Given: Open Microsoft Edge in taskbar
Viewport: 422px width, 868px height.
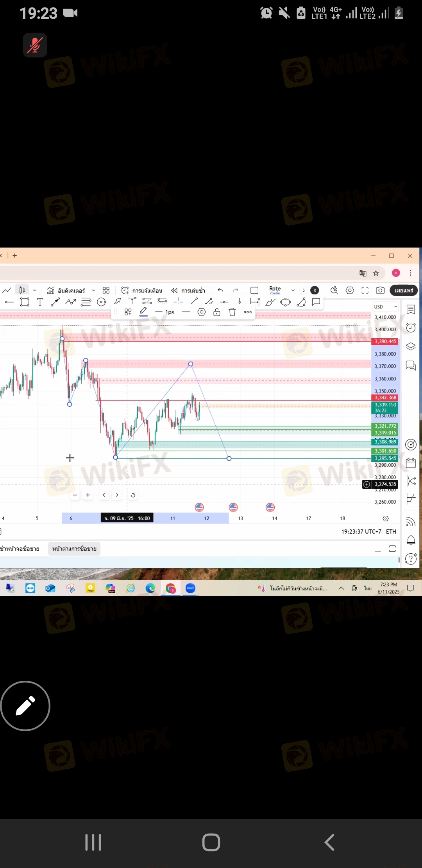Looking at the screenshot, I should 150,588.
